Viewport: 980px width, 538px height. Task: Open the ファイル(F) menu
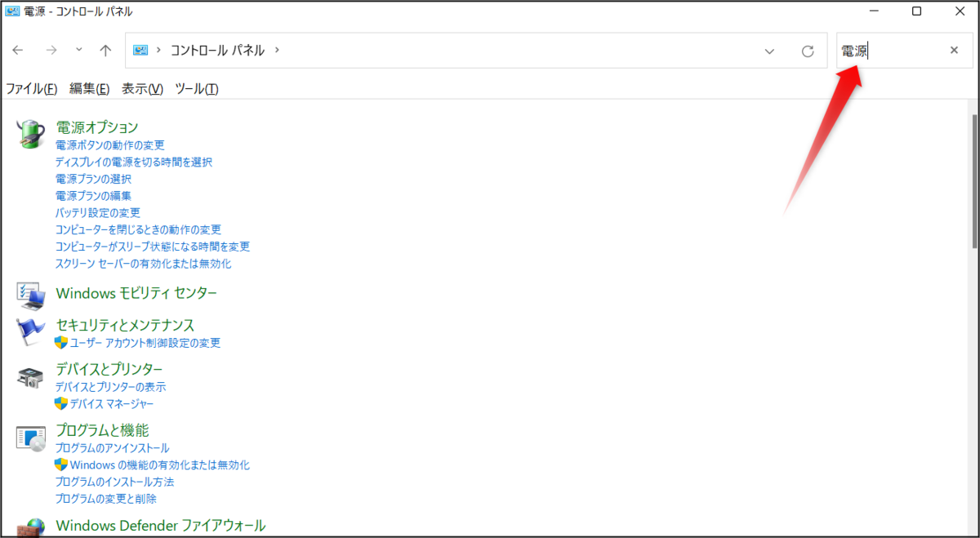coord(31,88)
